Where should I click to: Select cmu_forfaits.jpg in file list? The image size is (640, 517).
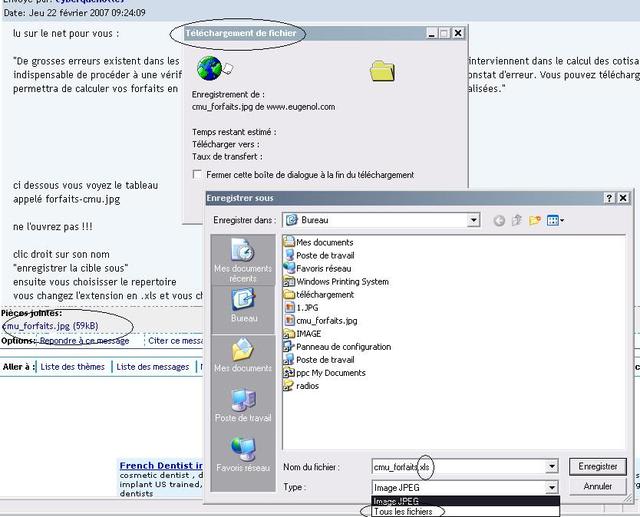(x=320, y=321)
